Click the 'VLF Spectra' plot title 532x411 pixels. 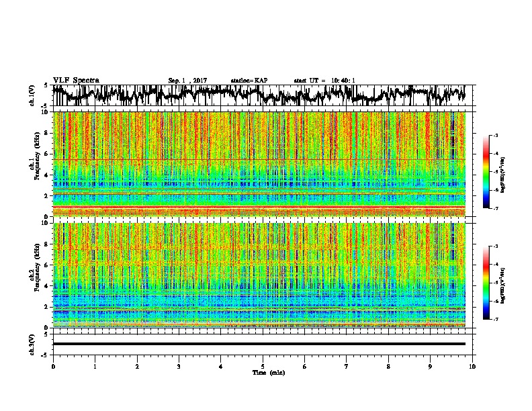pos(76,81)
